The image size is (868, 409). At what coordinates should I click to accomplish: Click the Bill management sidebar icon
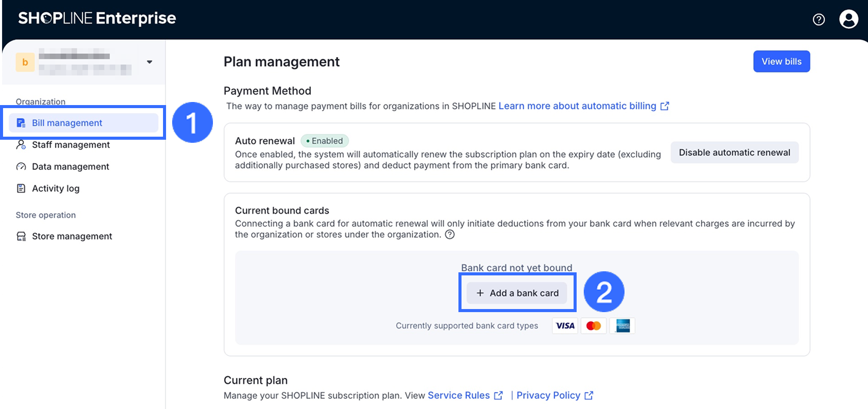click(x=21, y=123)
